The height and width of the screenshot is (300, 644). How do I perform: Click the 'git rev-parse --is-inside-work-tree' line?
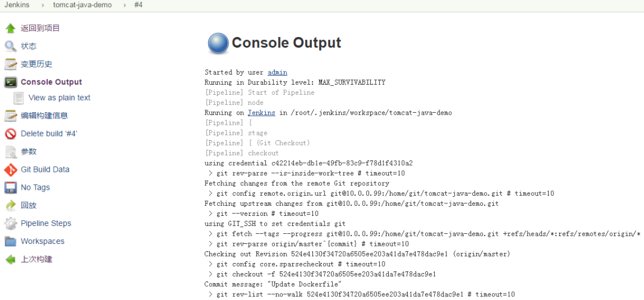coord(306,174)
